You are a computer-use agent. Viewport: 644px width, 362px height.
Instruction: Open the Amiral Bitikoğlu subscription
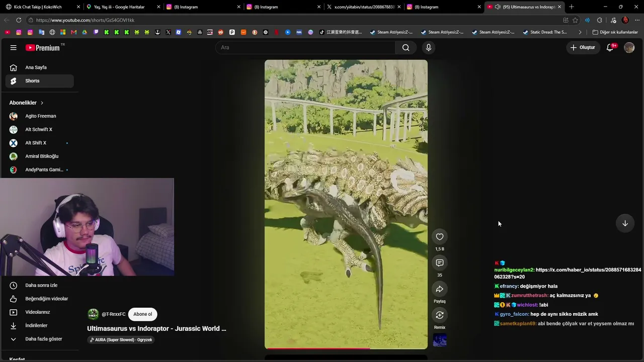[x=39, y=156]
